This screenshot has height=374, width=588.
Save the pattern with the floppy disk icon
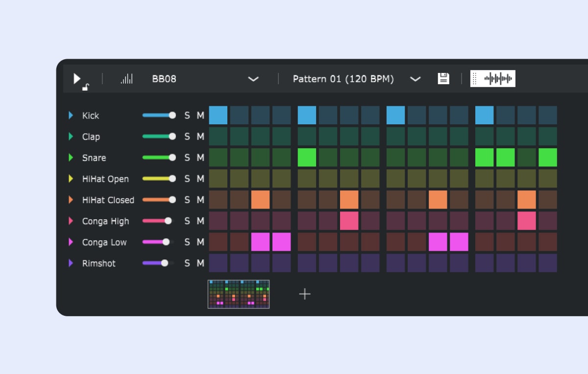(x=443, y=78)
